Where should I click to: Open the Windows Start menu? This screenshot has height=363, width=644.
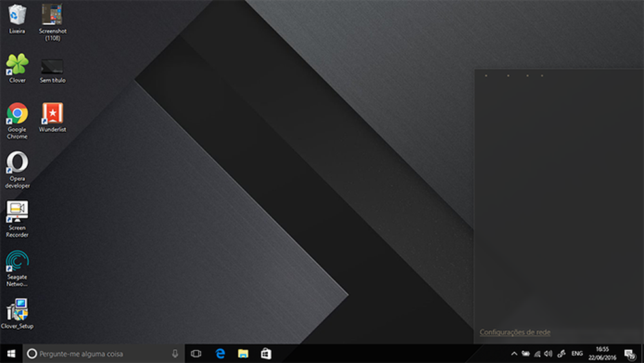pyautogui.click(x=11, y=354)
